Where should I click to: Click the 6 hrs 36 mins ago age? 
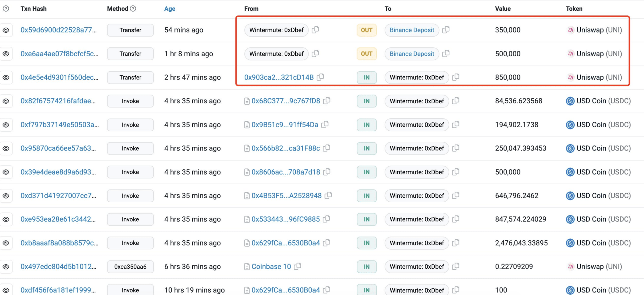(192, 266)
